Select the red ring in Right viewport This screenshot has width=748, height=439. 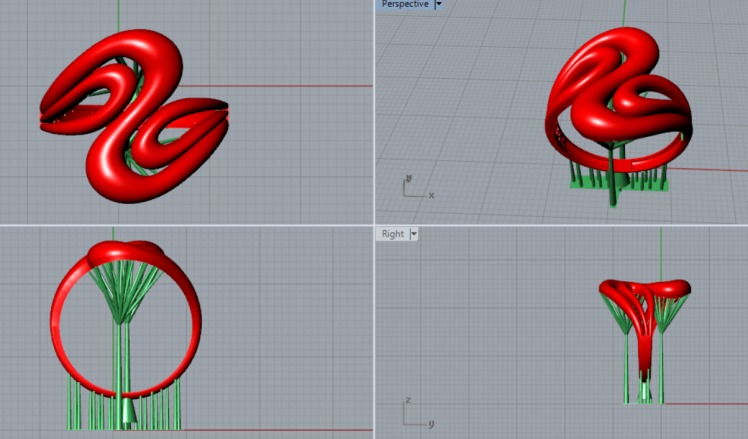pyautogui.click(x=646, y=289)
